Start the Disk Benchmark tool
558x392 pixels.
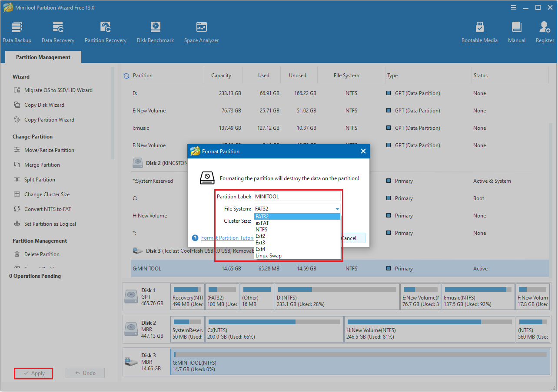coord(155,31)
